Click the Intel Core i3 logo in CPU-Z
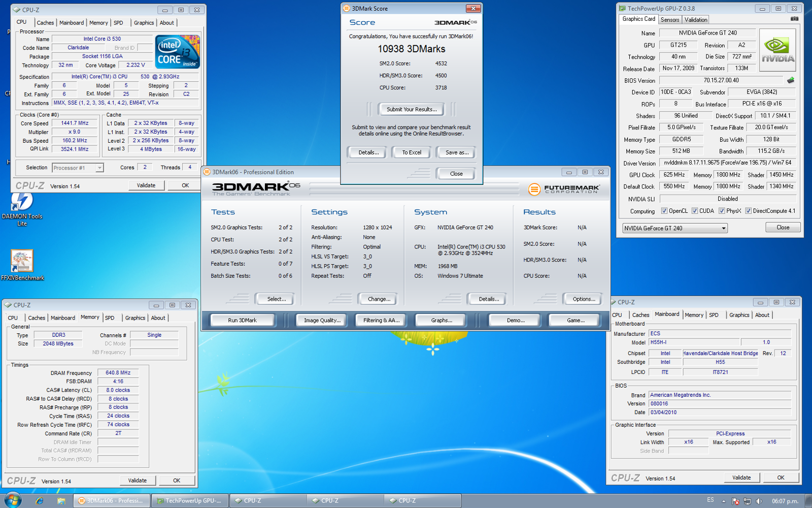 (x=178, y=52)
